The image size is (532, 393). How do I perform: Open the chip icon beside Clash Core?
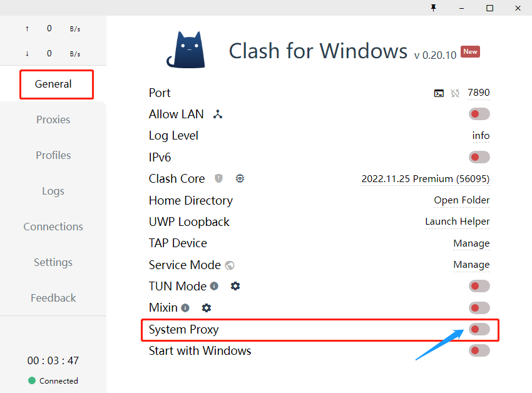click(240, 178)
